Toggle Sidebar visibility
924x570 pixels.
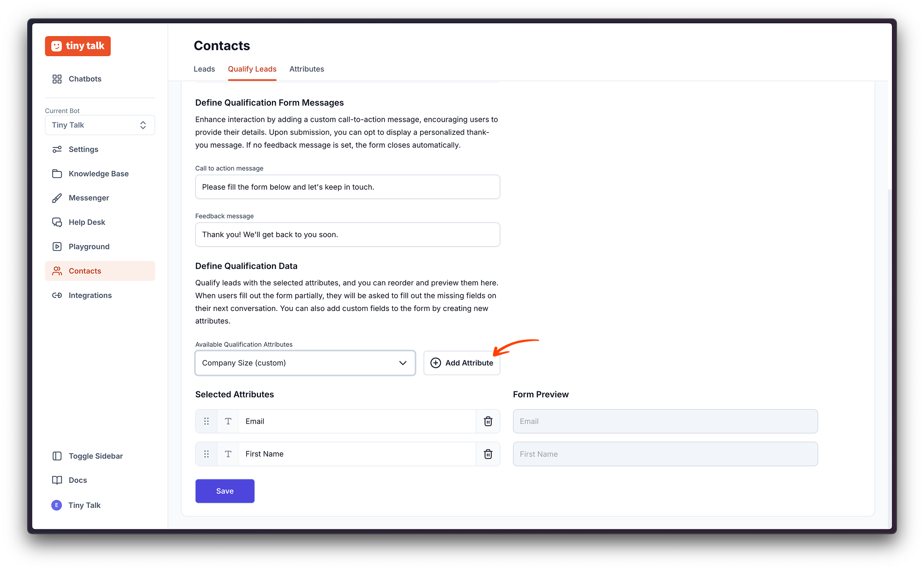pos(95,456)
